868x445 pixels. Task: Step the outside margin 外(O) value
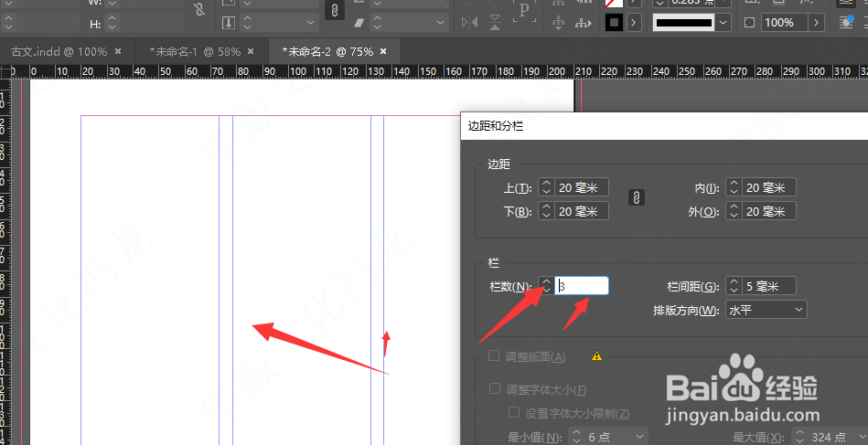(x=734, y=210)
